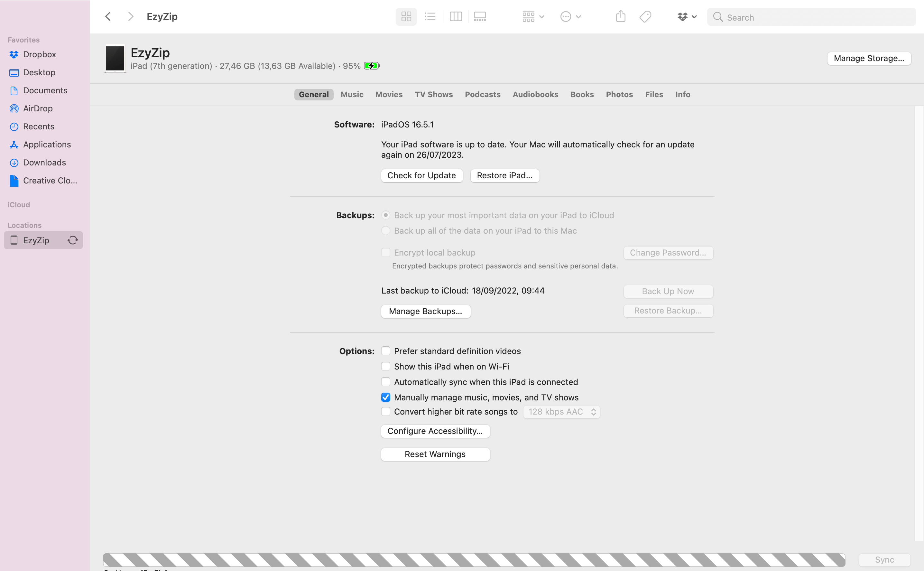Click Reset Warnings button
The width and height of the screenshot is (924, 571).
click(435, 454)
